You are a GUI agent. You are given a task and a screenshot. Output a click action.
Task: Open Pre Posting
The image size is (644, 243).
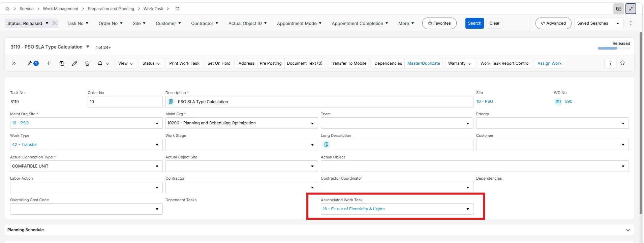[x=271, y=63]
